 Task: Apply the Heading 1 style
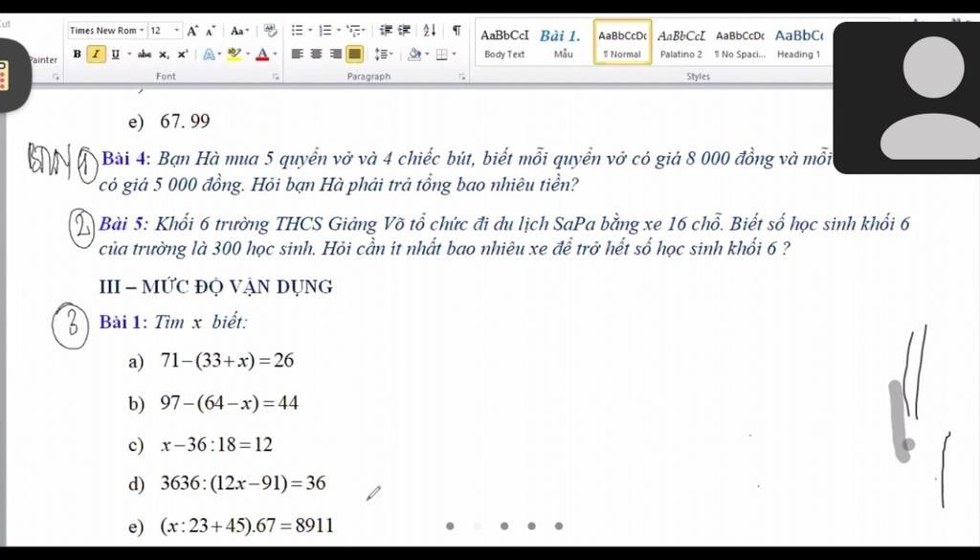coord(799,43)
